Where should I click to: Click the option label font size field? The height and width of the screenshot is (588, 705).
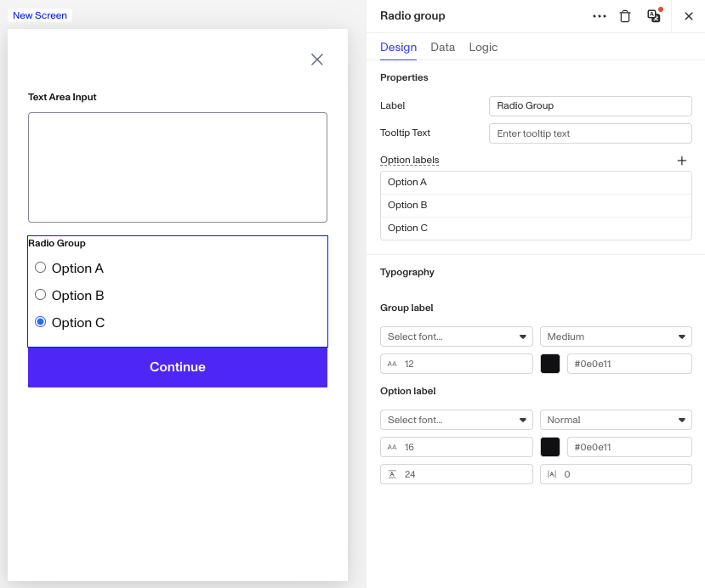(x=457, y=447)
